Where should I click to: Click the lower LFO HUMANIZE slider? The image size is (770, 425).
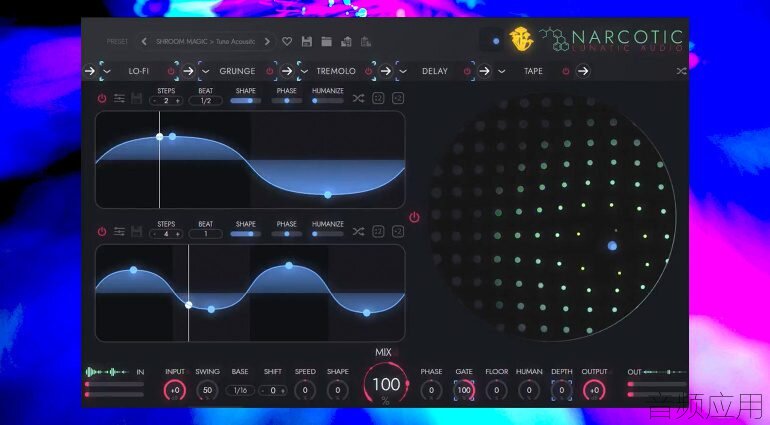click(x=328, y=234)
